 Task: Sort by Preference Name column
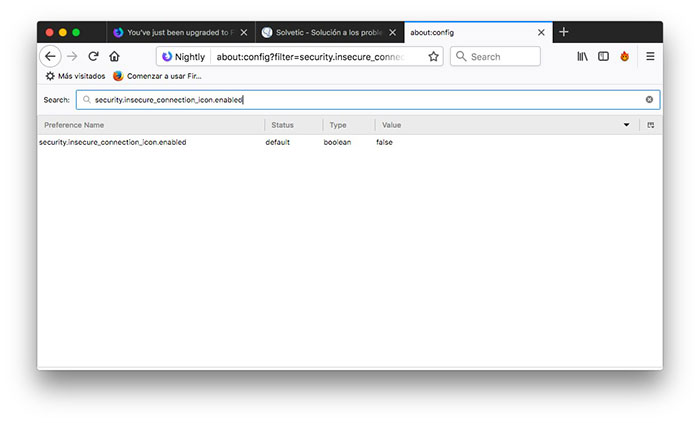(151, 125)
